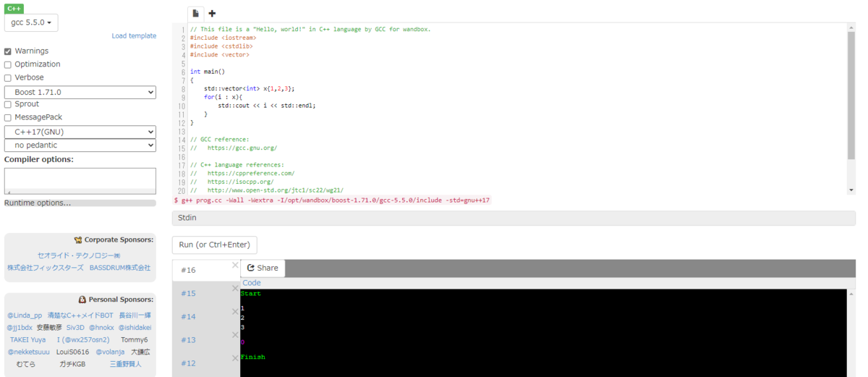Click code line 'int main()'
The image size is (868, 377).
point(208,72)
